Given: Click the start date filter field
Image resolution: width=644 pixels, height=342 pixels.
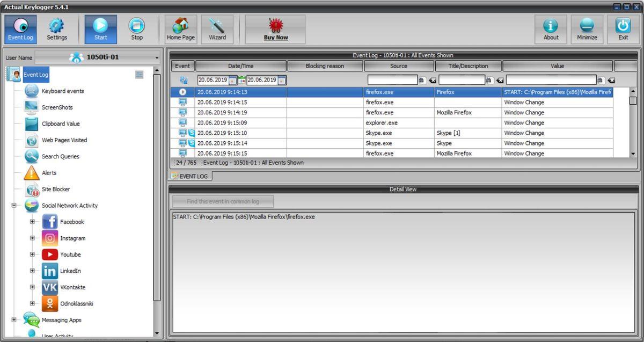Looking at the screenshot, I should click(213, 80).
